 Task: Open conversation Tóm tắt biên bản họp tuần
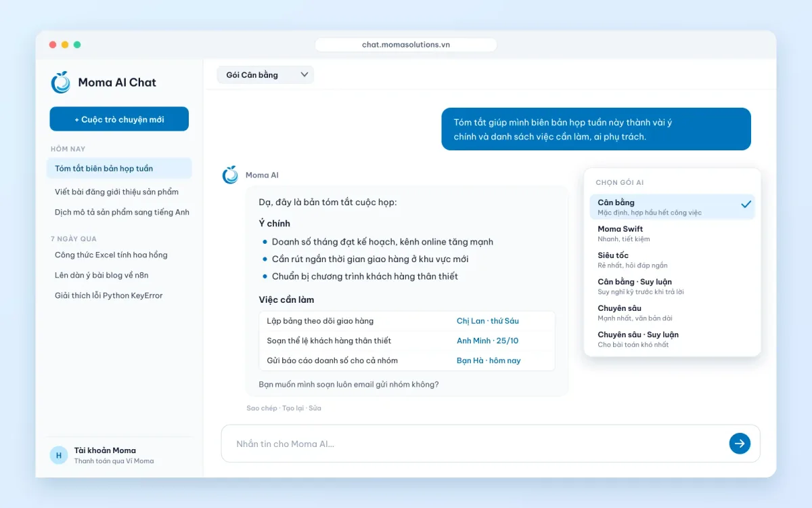119,169
